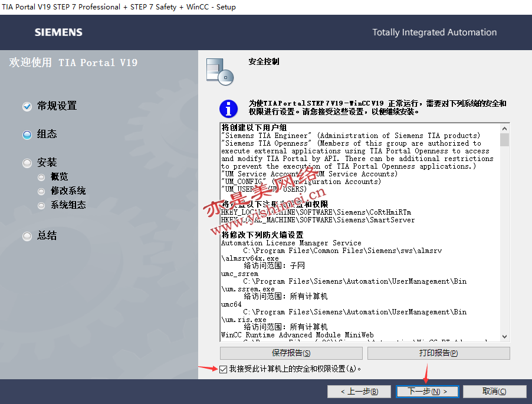Click the umc64 entry text
This screenshot has height=404, width=532.
click(x=231, y=304)
